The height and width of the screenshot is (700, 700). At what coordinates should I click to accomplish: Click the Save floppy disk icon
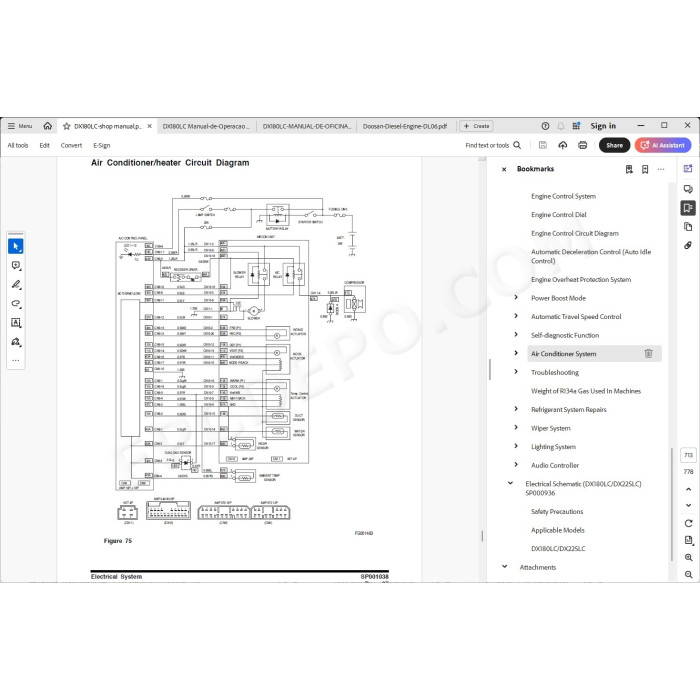pos(542,145)
